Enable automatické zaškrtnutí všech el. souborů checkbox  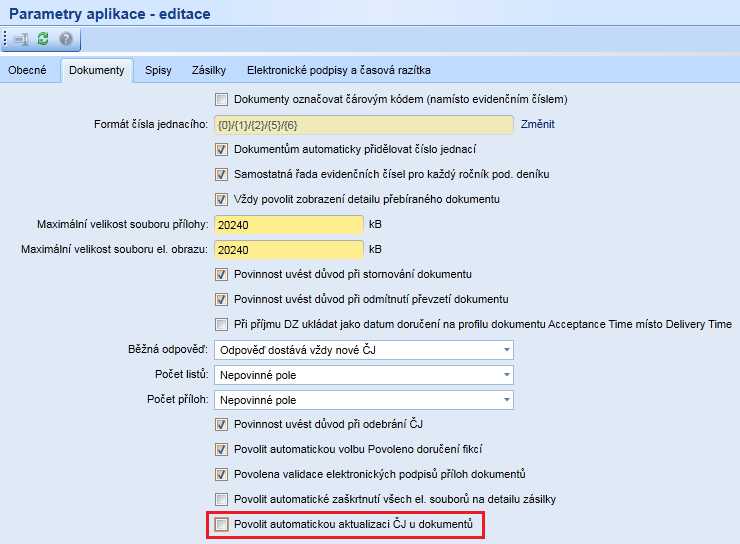[x=221, y=500]
